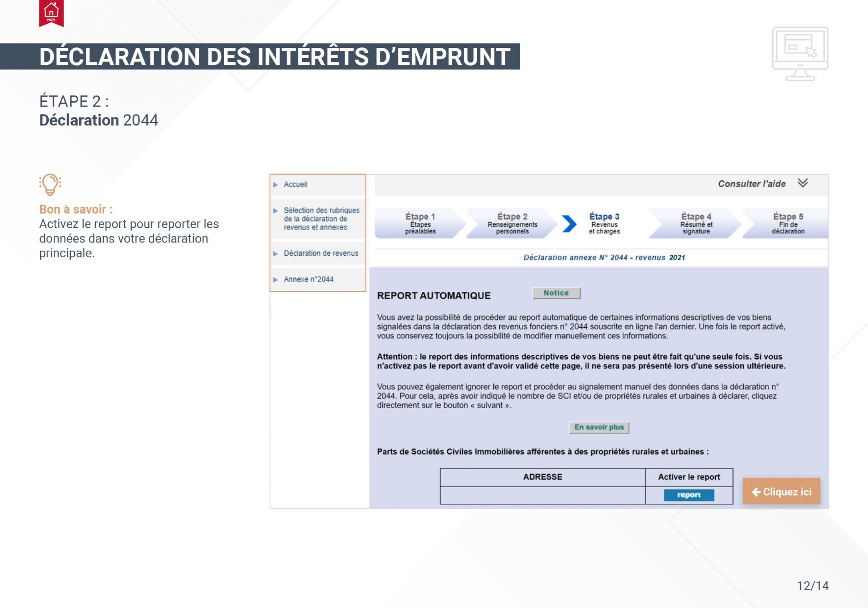The height and width of the screenshot is (608, 868).
Task: Click the En savoir plus button
Action: pos(599,427)
